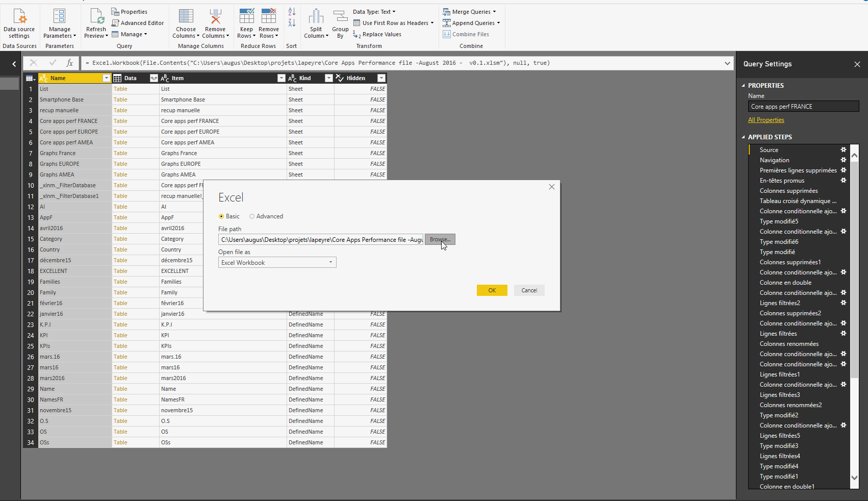This screenshot has height=501, width=868.
Task: Open the Advanced Editor
Action: coord(138,23)
